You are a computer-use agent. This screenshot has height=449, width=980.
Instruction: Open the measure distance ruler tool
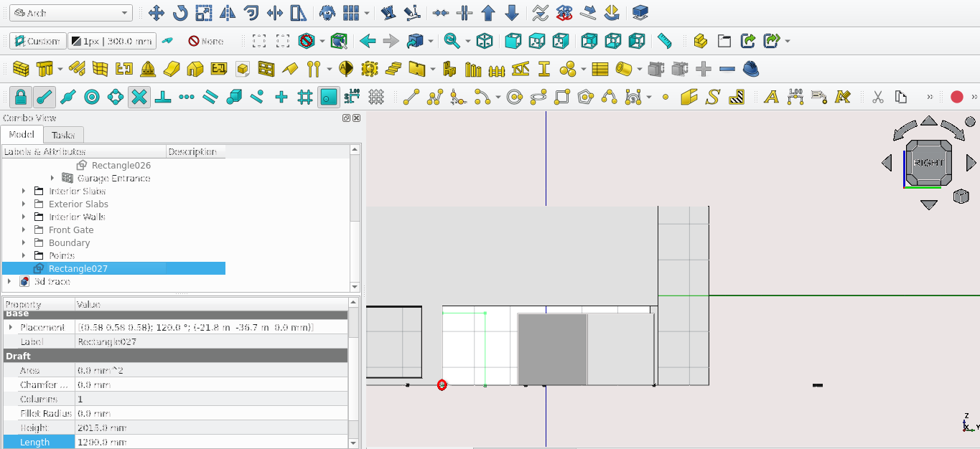665,41
